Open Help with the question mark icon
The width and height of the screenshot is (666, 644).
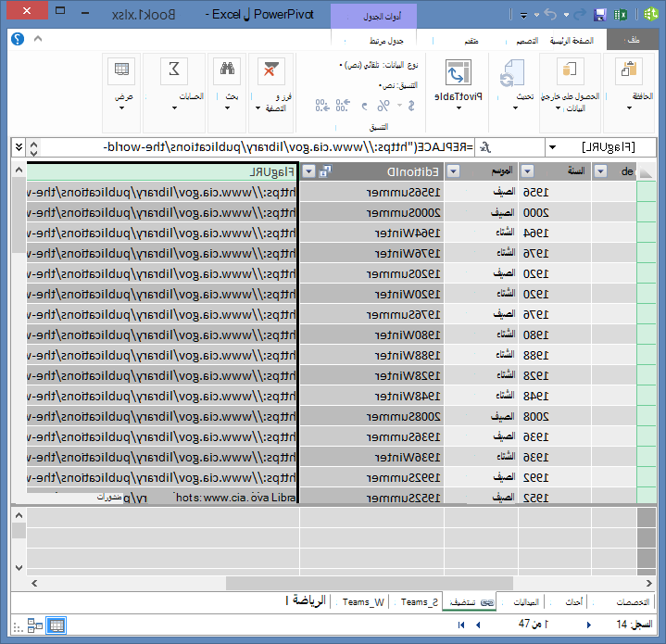pyautogui.click(x=18, y=39)
